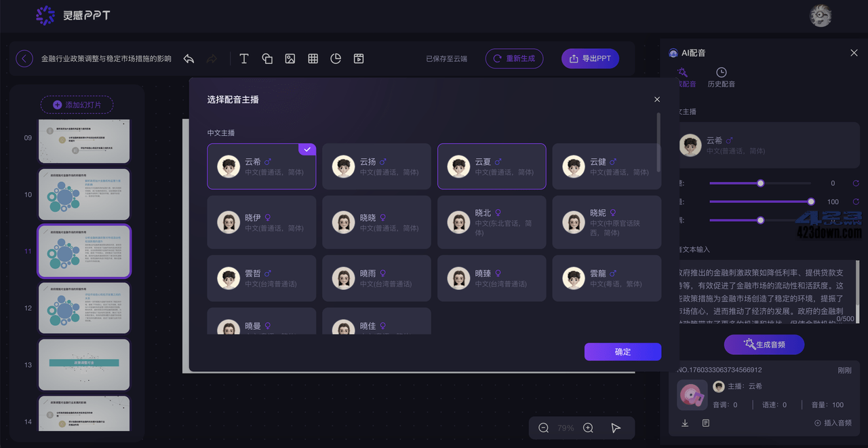The image size is (868, 448).
Task: Select the 雲龍 Cantonese voice
Action: (606, 278)
